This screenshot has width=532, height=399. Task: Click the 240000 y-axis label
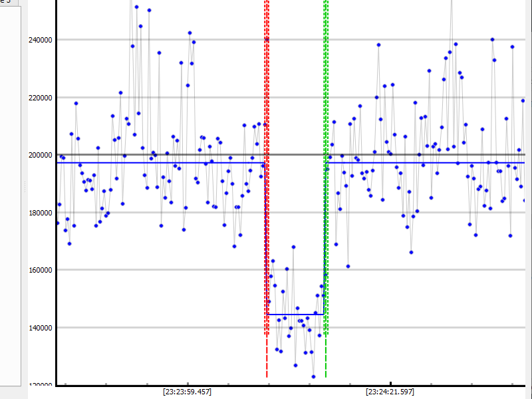[40, 40]
